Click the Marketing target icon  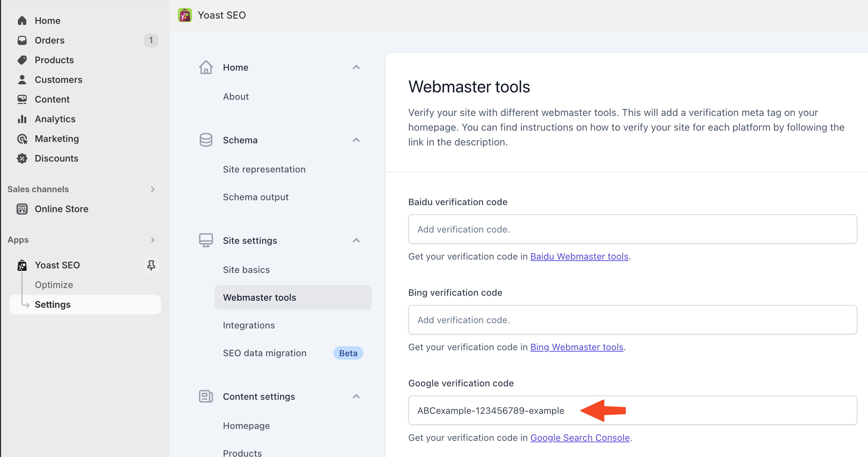tap(22, 139)
